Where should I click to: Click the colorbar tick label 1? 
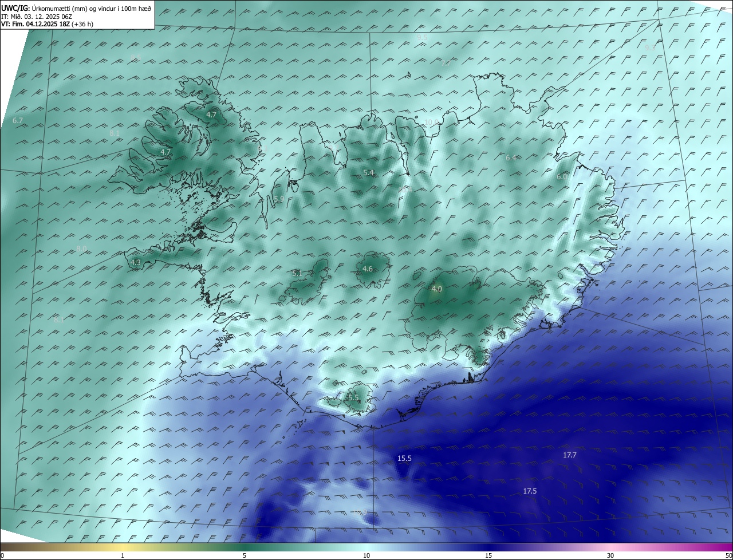point(123,555)
